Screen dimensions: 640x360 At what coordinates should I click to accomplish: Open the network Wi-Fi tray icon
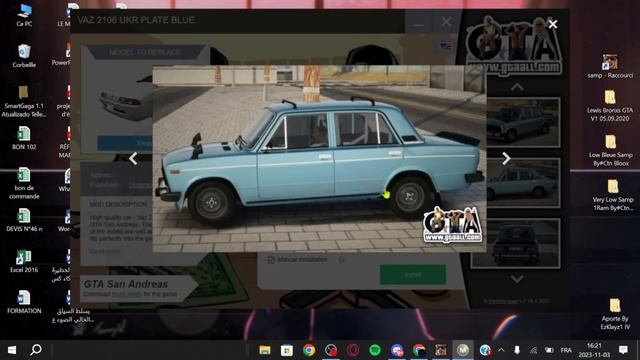coord(533,350)
